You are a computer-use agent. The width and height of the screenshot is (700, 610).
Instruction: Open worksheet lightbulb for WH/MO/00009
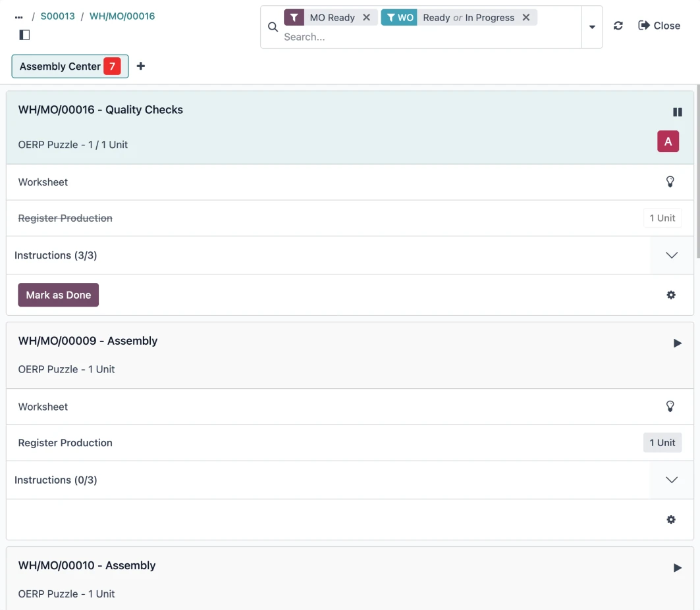click(670, 406)
